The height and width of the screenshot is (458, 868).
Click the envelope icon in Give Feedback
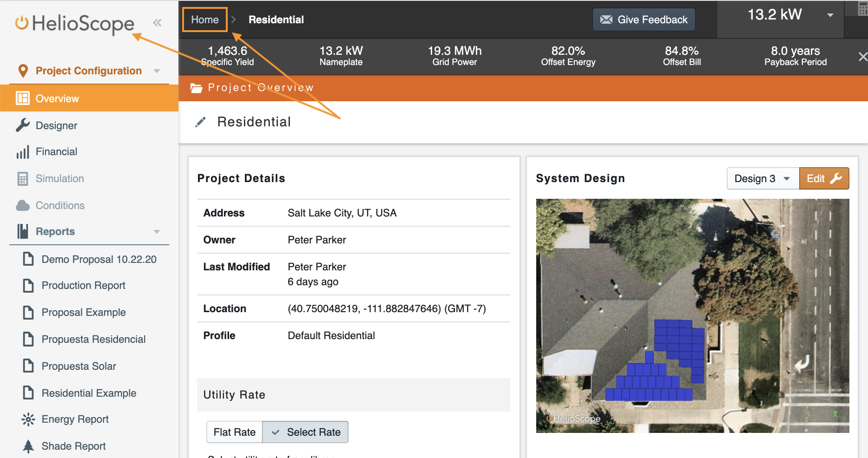point(606,20)
